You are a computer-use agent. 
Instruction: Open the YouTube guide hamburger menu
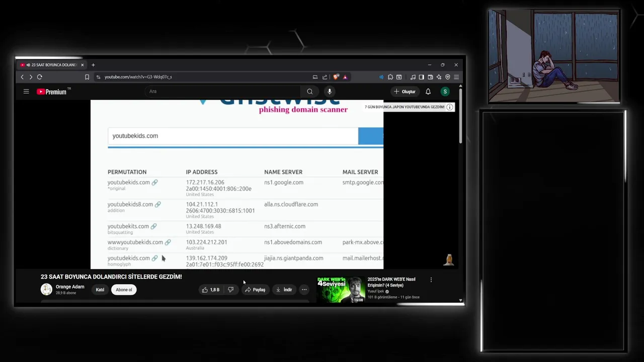pos(26,92)
